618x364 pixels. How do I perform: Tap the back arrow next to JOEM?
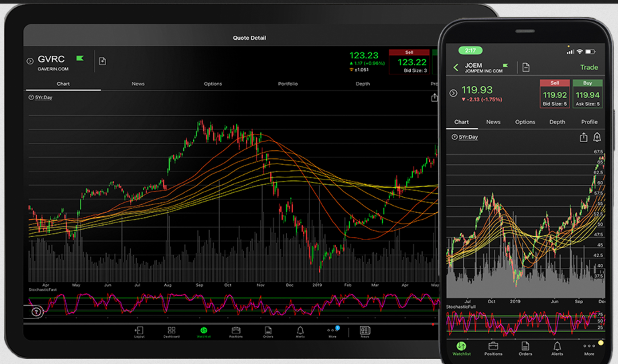456,67
